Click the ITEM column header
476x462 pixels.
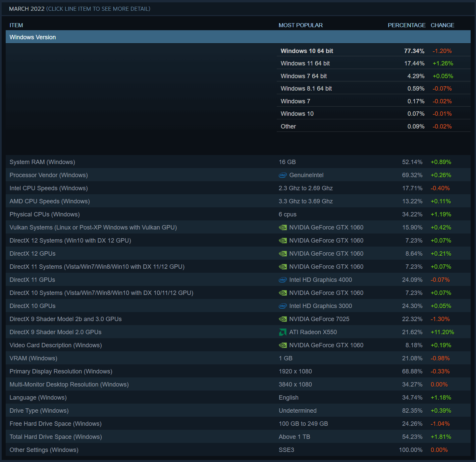[x=16, y=25]
